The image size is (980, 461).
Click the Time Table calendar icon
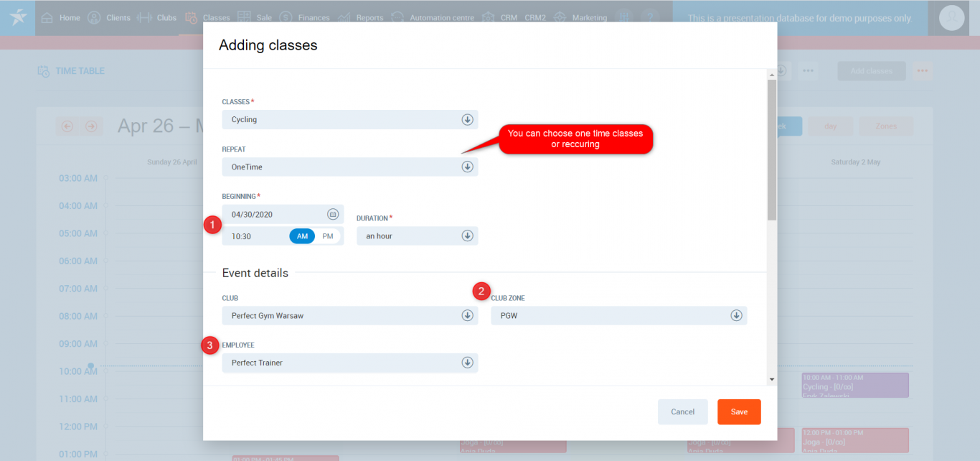pyautogui.click(x=43, y=71)
